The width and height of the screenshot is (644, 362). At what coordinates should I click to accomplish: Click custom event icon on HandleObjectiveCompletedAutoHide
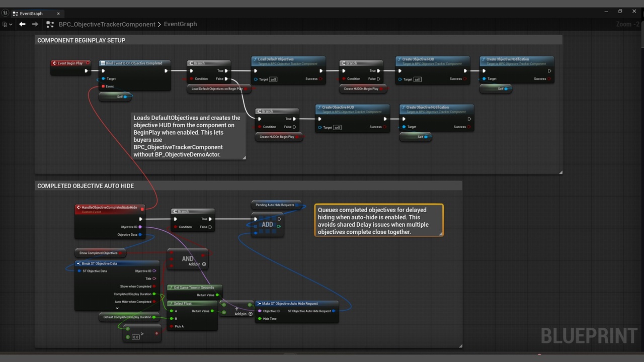[x=79, y=207]
